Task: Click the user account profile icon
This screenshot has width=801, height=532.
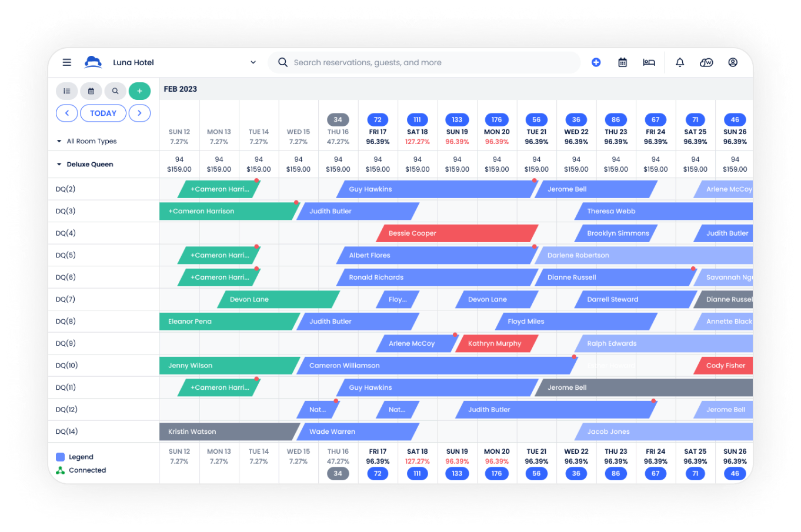Action: [733, 62]
